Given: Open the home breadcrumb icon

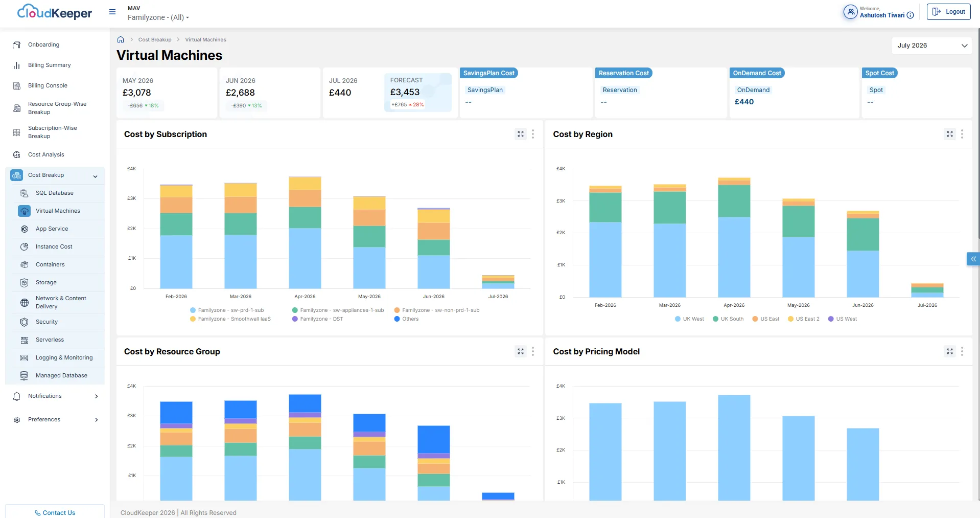Looking at the screenshot, I should 121,39.
